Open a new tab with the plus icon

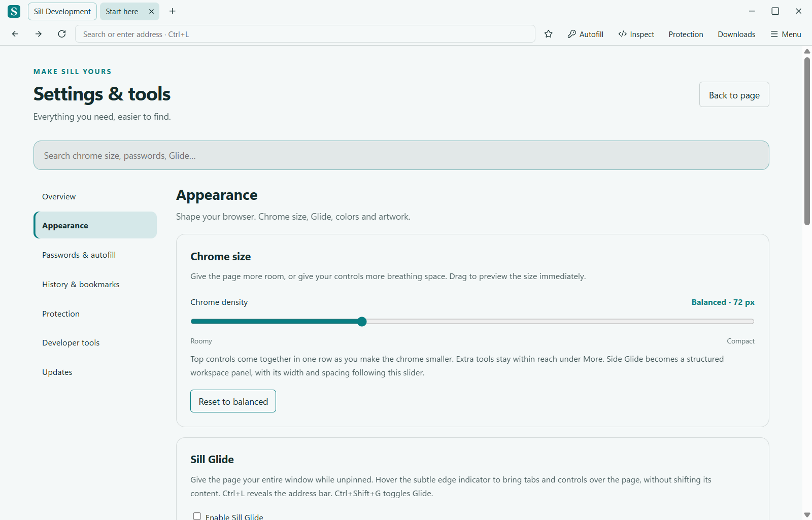(x=173, y=11)
